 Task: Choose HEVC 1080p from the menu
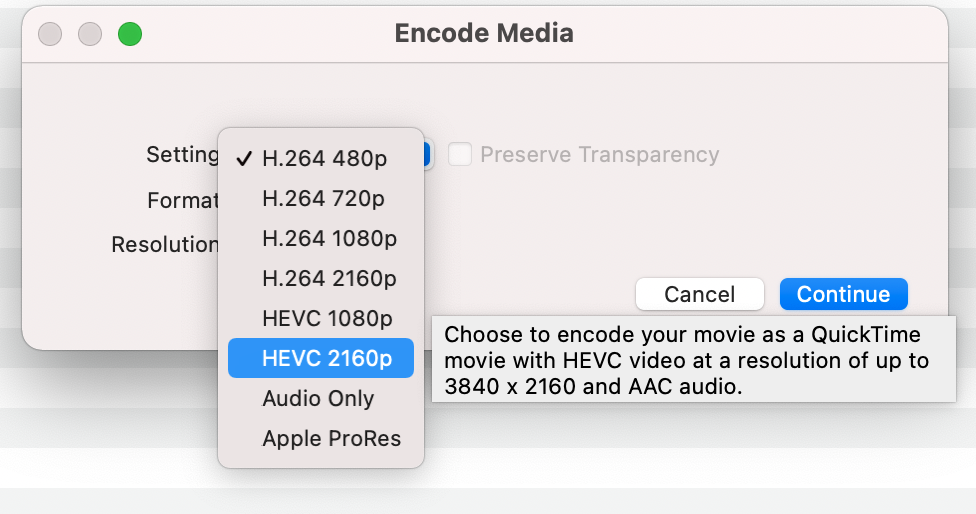pyautogui.click(x=327, y=318)
